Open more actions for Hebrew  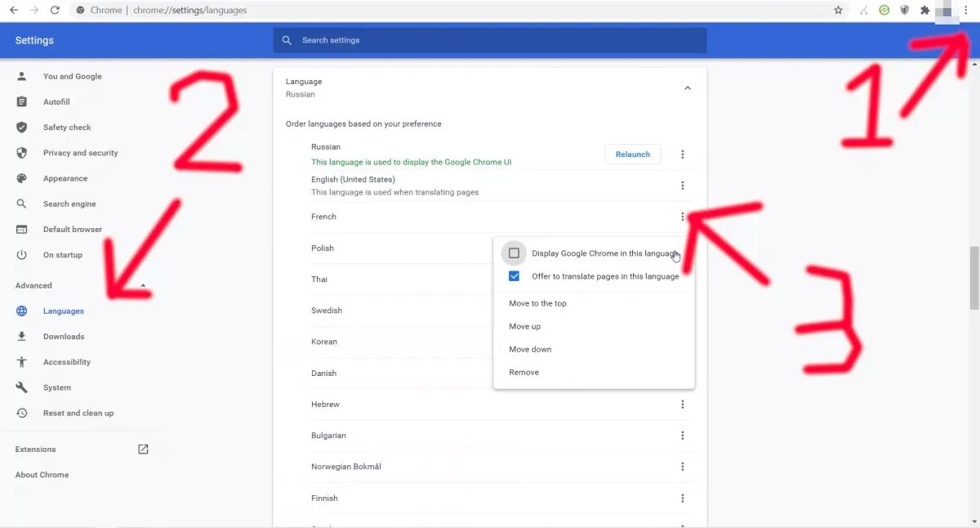click(683, 404)
